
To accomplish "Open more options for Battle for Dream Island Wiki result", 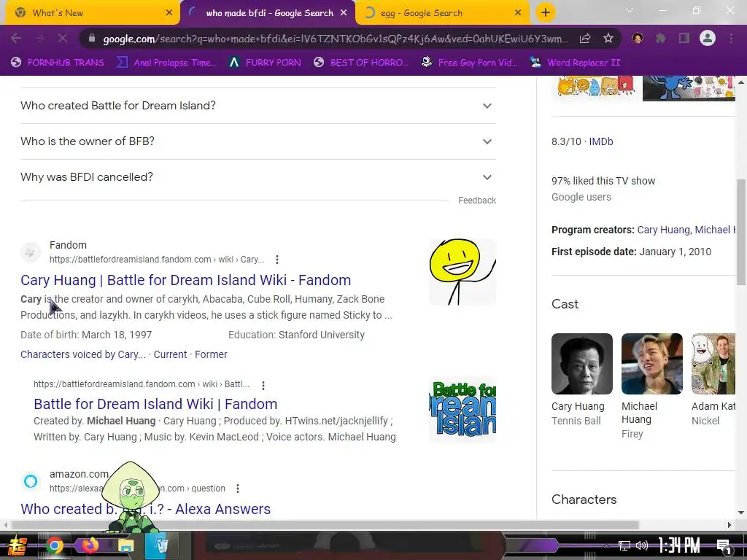I will [x=263, y=385].
